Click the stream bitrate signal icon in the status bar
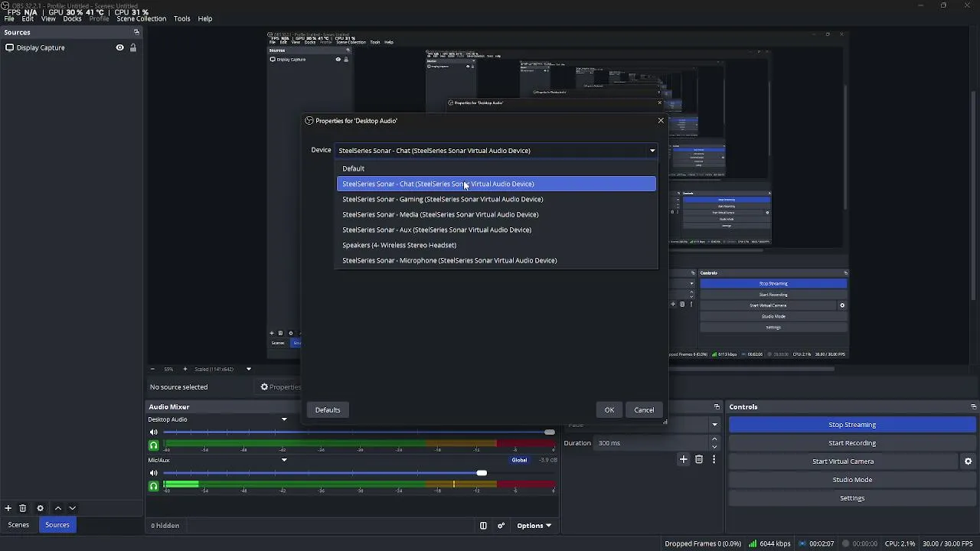 (x=753, y=544)
